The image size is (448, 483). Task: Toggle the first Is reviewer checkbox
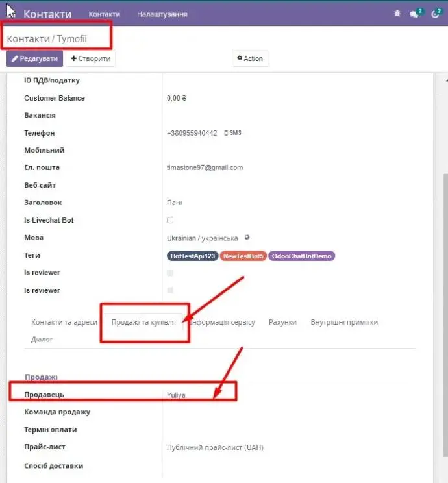(170, 273)
